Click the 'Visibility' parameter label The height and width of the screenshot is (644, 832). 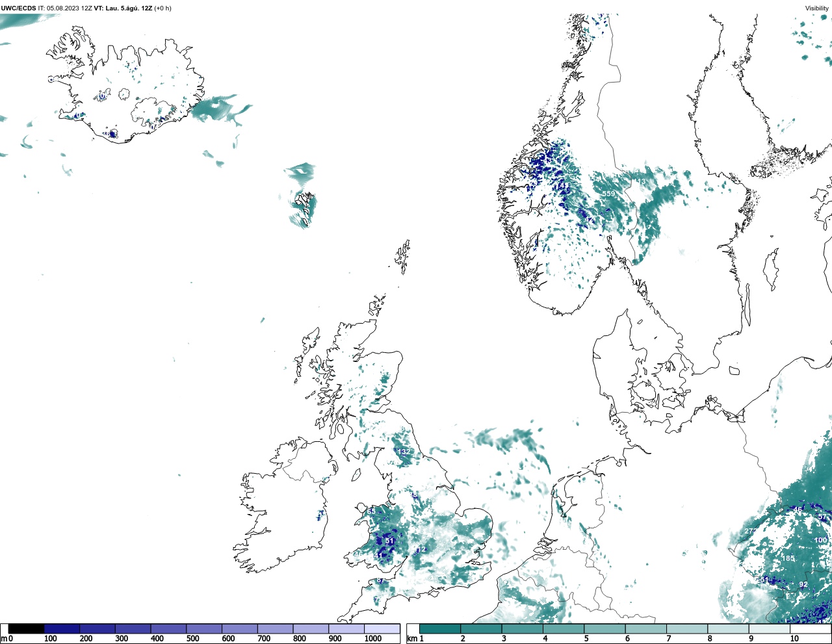click(x=817, y=8)
